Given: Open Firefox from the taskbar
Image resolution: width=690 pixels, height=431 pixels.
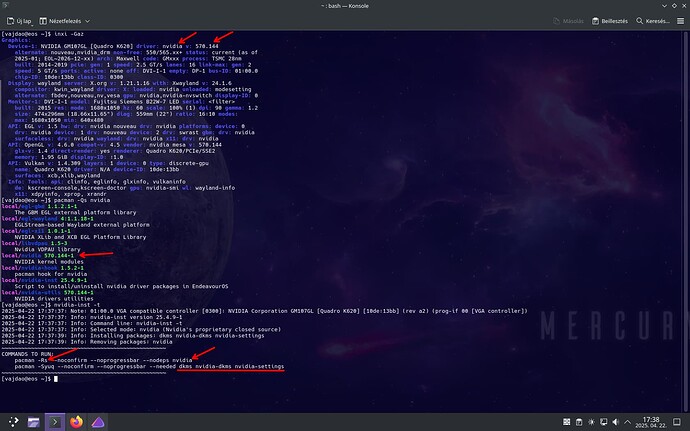Looking at the screenshot, I should 77,422.
